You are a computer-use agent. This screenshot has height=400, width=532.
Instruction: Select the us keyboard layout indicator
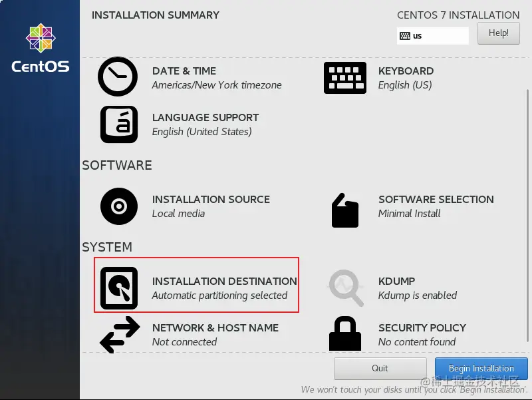(433, 36)
